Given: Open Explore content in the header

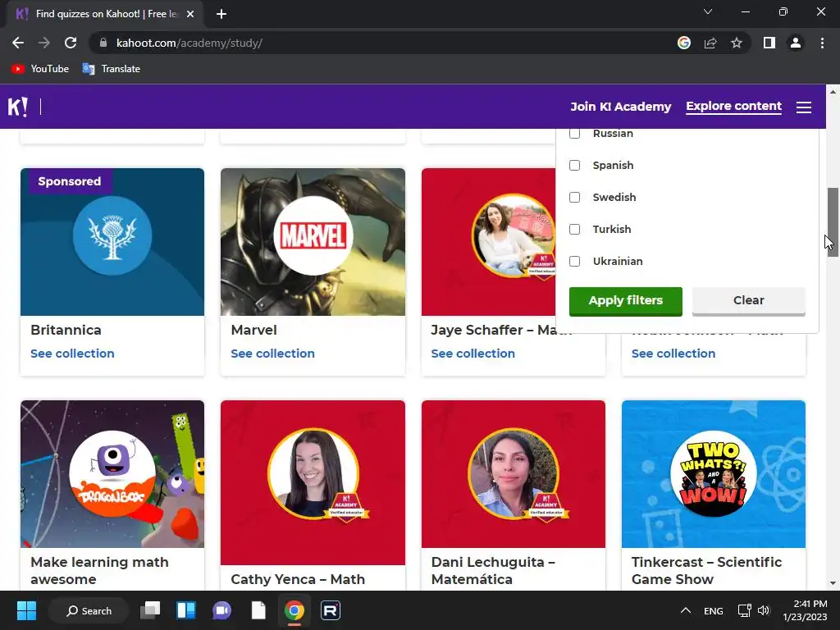Looking at the screenshot, I should tap(733, 106).
